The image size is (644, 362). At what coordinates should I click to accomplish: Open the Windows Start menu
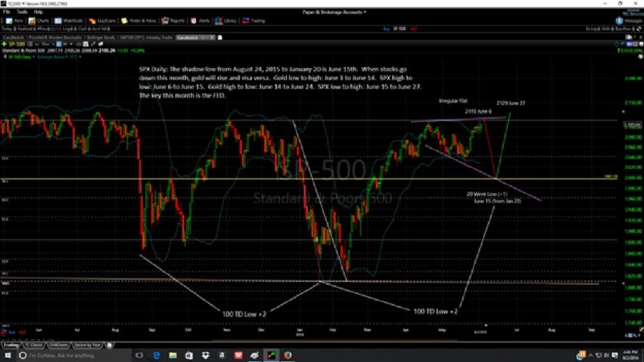click(x=7, y=355)
